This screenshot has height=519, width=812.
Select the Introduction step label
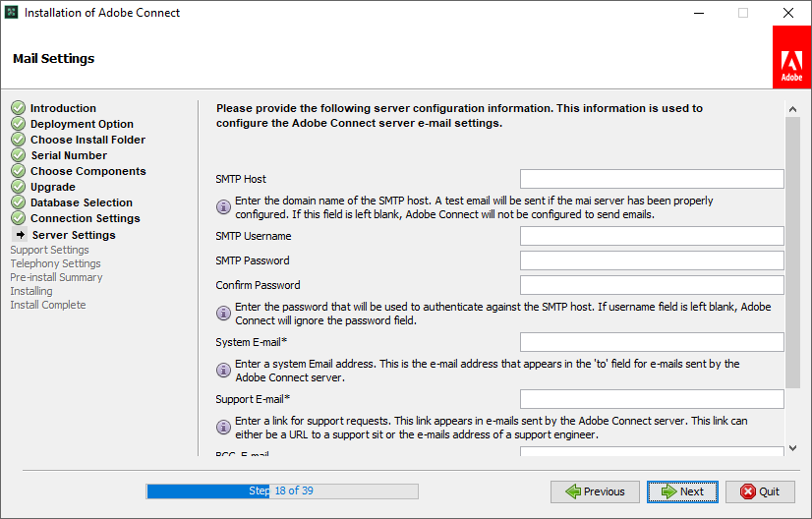click(x=63, y=108)
